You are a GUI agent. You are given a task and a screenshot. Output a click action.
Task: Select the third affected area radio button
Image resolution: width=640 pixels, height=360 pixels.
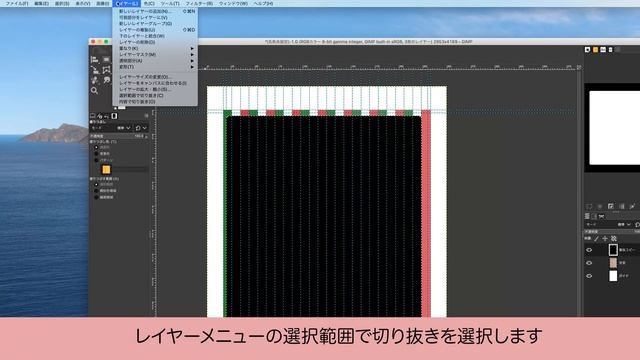click(x=96, y=197)
